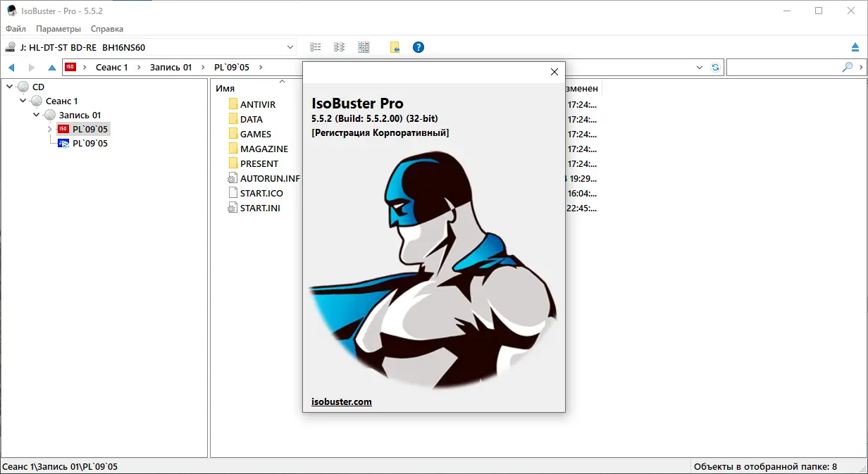
Task: Click the back navigation arrow
Action: click(x=11, y=67)
